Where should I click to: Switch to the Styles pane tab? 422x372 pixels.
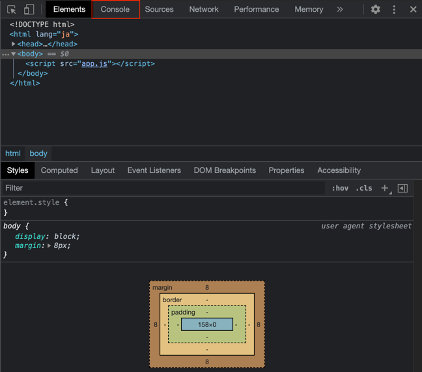18,170
